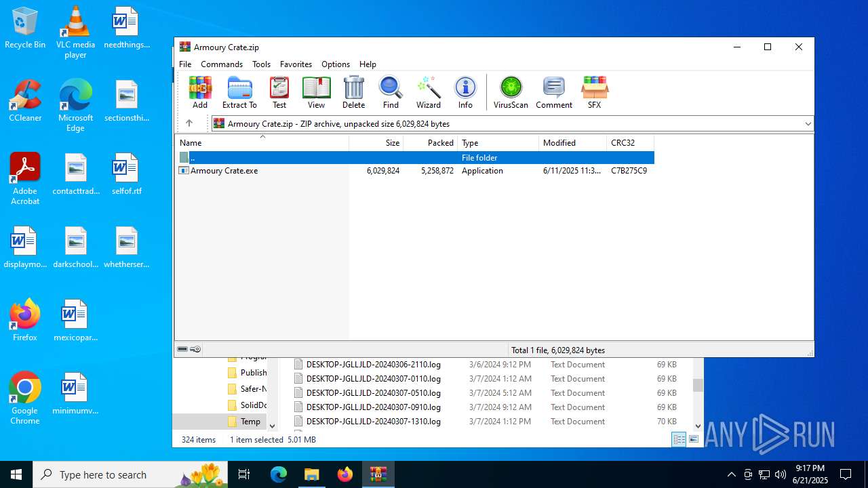Image resolution: width=868 pixels, height=488 pixels.
Task: Expand the archive path dropdown
Action: 808,124
